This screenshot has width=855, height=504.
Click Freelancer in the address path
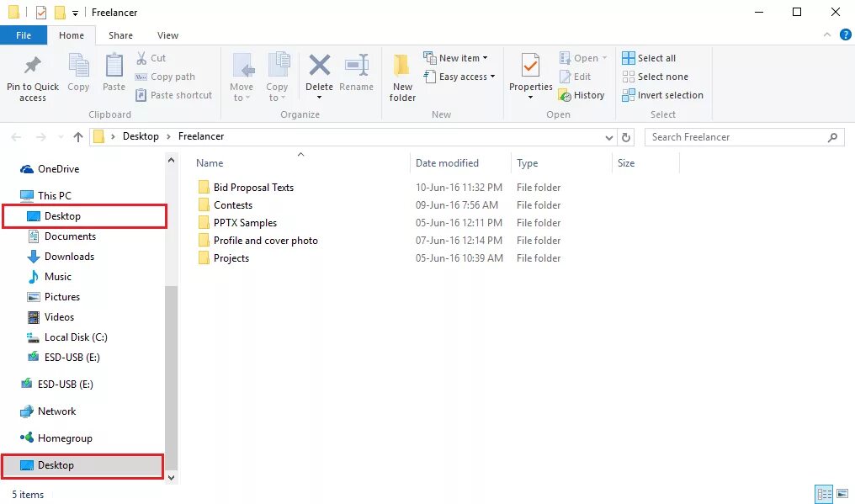(x=201, y=136)
